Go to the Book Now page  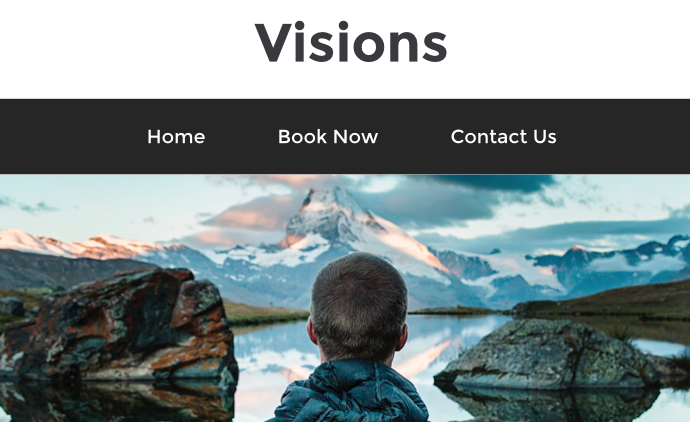[x=328, y=136]
